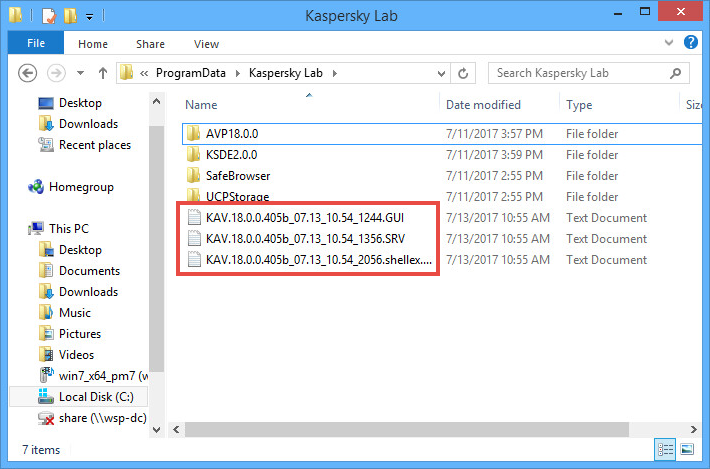The width and height of the screenshot is (710, 469).
Task: Click the New folder quick access icon
Action: (70, 16)
